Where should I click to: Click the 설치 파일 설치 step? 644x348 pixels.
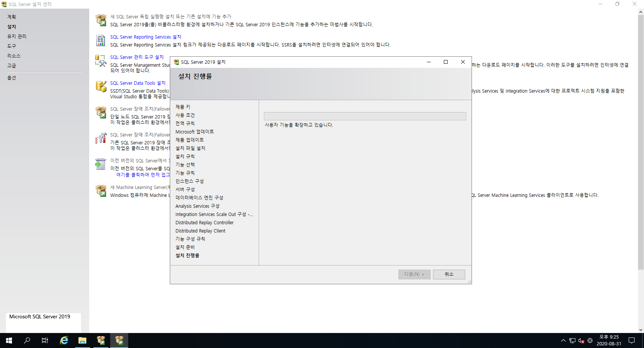click(x=190, y=148)
